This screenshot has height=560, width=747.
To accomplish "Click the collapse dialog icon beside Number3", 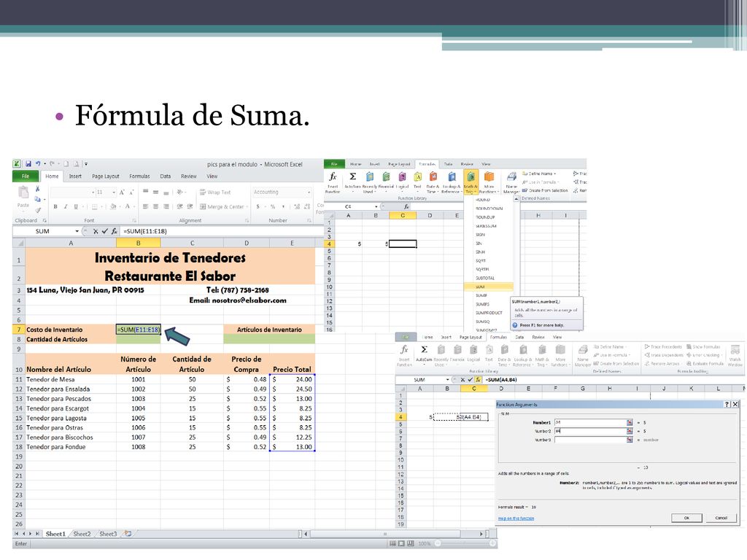I will click(630, 440).
